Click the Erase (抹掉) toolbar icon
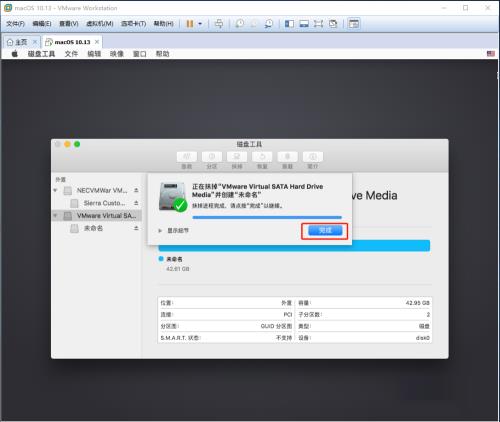 coord(237,156)
